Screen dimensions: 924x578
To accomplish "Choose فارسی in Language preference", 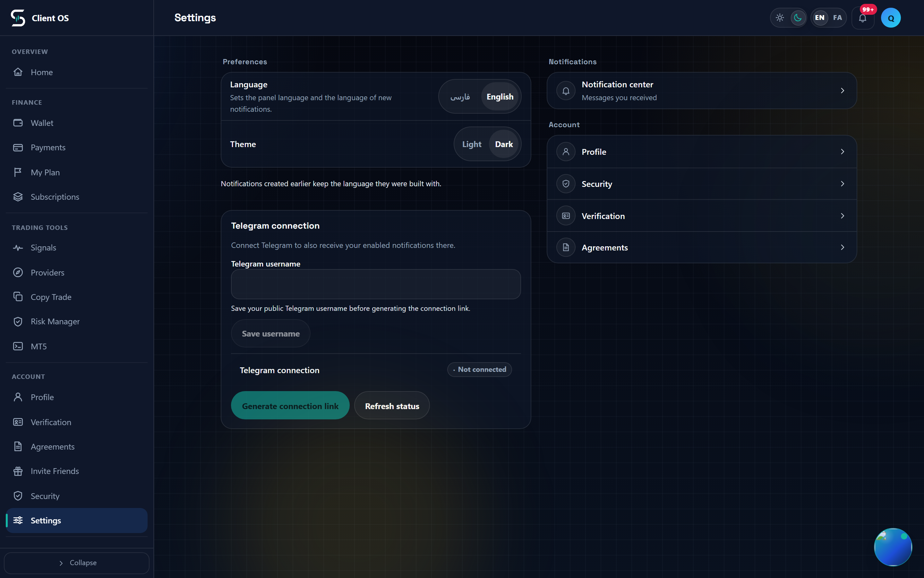I will coord(460,97).
